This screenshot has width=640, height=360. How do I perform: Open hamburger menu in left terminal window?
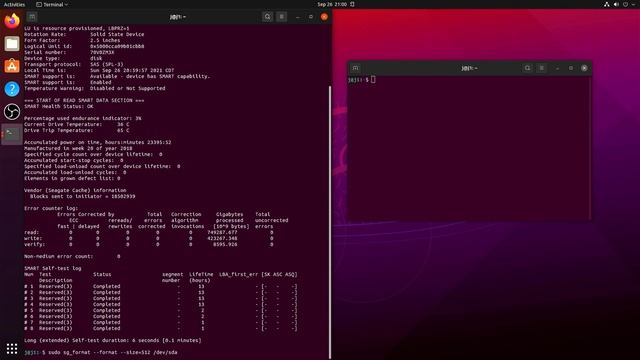coord(282,17)
